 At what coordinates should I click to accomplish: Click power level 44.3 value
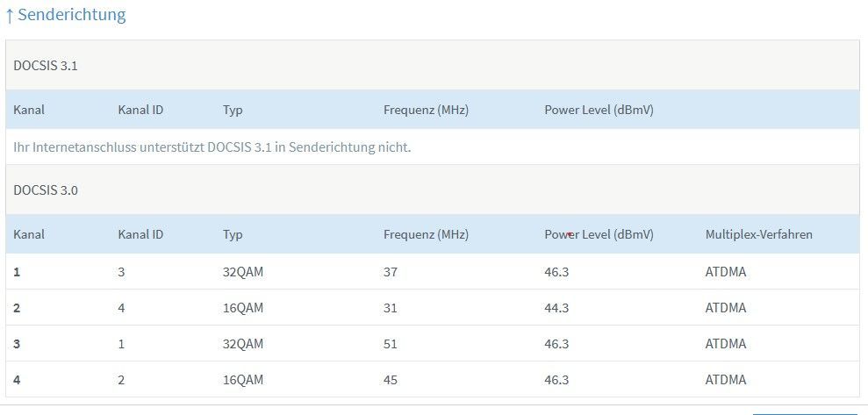click(x=556, y=308)
